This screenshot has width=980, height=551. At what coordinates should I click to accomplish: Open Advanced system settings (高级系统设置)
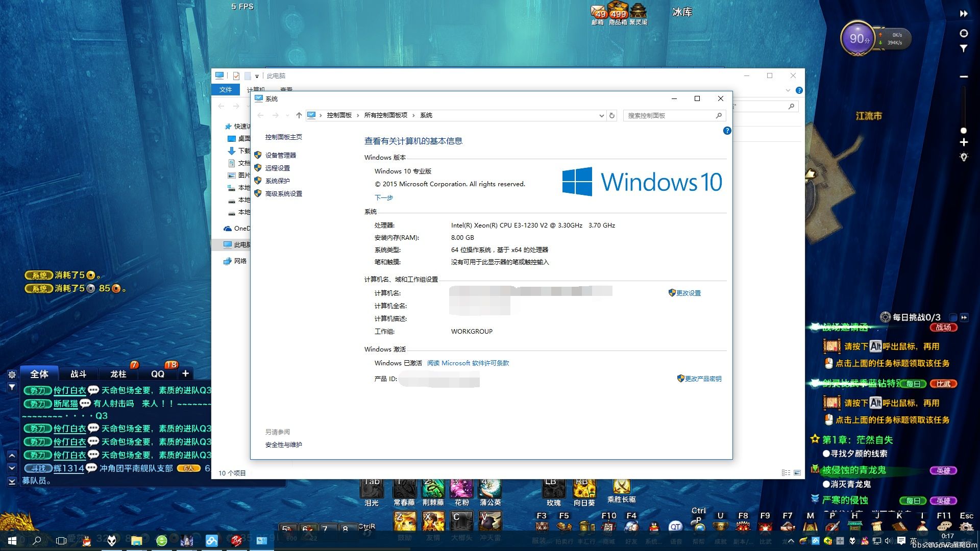[283, 193]
